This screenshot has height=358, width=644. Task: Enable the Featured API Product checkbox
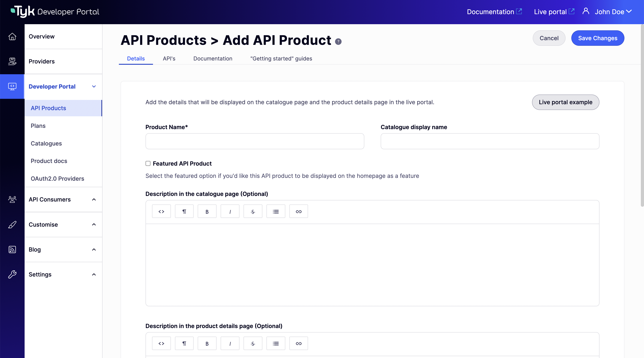tap(148, 163)
